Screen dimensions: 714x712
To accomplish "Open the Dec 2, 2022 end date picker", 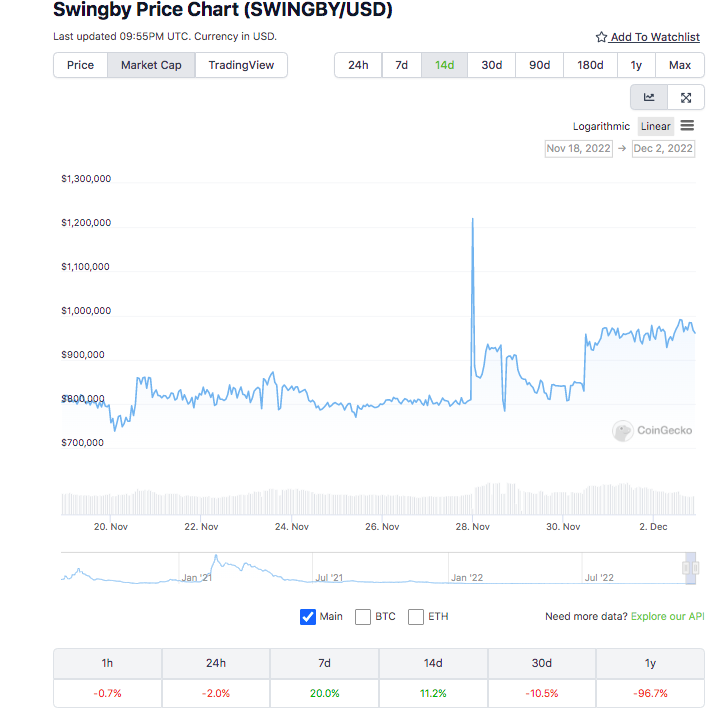I will click(663, 148).
